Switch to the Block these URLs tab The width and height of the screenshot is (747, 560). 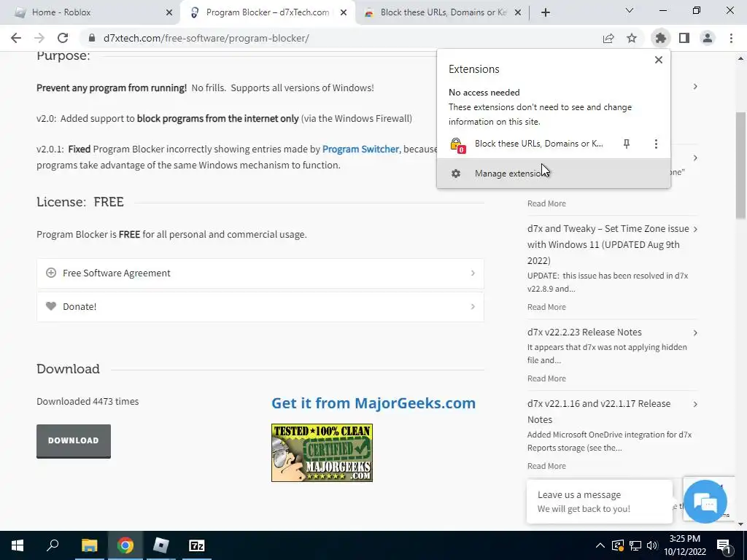(x=443, y=12)
